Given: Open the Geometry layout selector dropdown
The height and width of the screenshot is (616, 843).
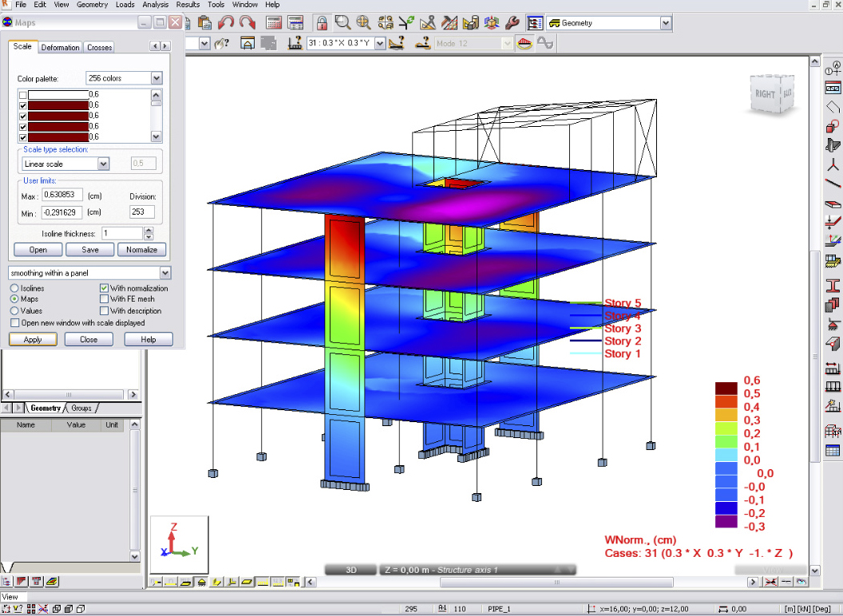Looking at the screenshot, I should point(666,23).
